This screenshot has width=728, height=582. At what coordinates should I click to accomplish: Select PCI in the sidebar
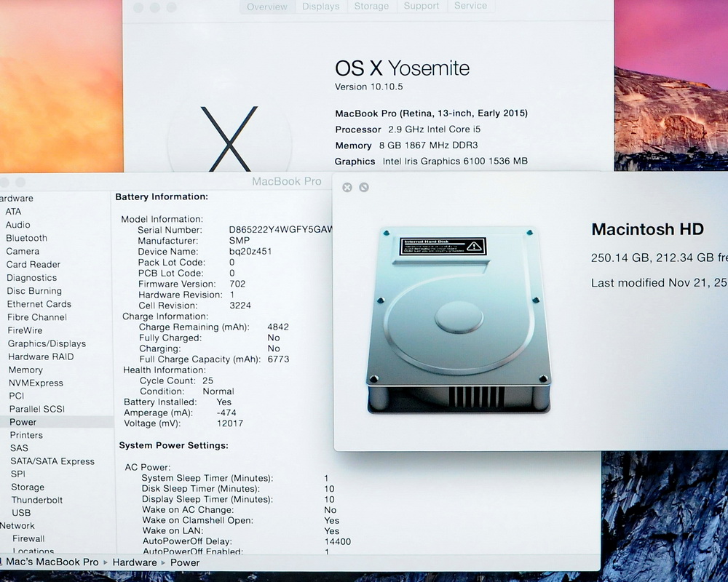tap(16, 396)
